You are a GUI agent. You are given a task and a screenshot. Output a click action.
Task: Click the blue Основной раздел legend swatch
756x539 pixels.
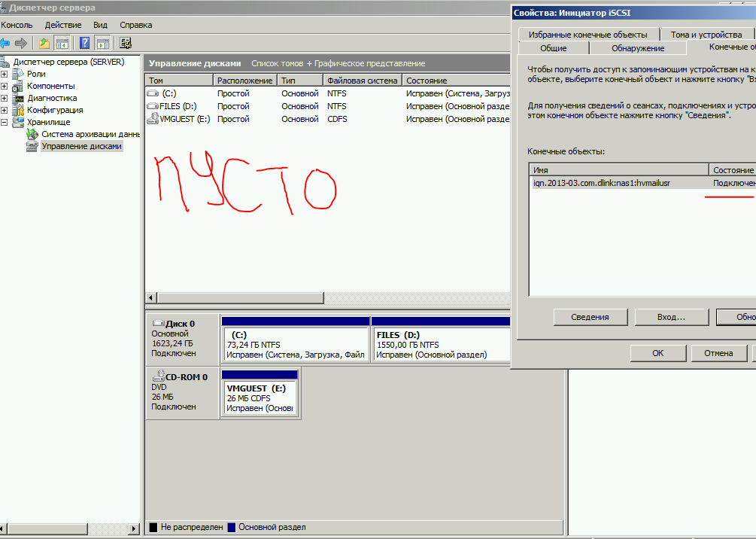[x=232, y=528]
